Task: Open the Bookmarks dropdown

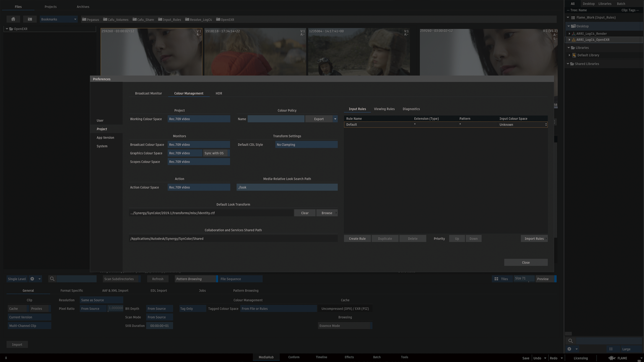Action: click(x=58, y=19)
